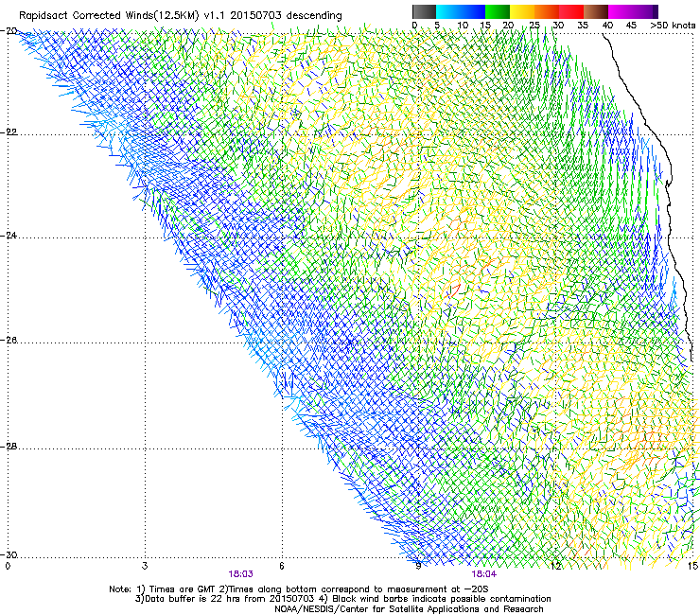Viewport: 700px width, 615px height.
Task: Click the '9' longitude axis label
Action: (418, 566)
